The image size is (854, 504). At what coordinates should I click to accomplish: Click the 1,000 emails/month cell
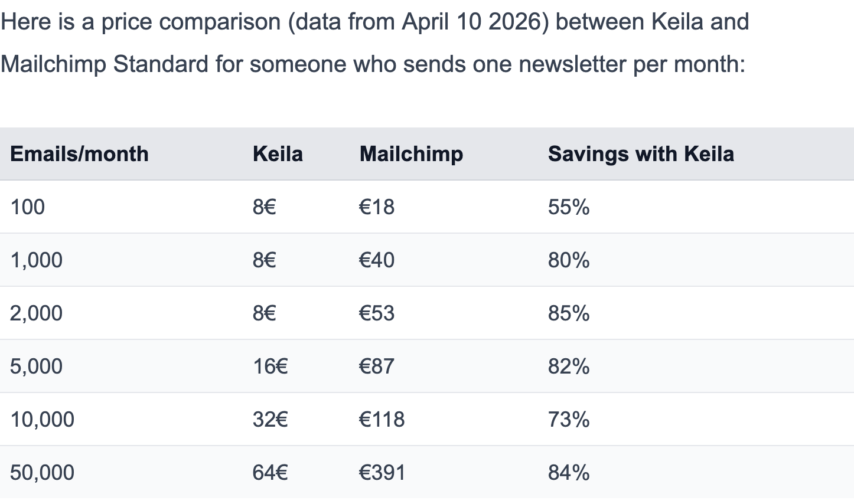(x=36, y=260)
